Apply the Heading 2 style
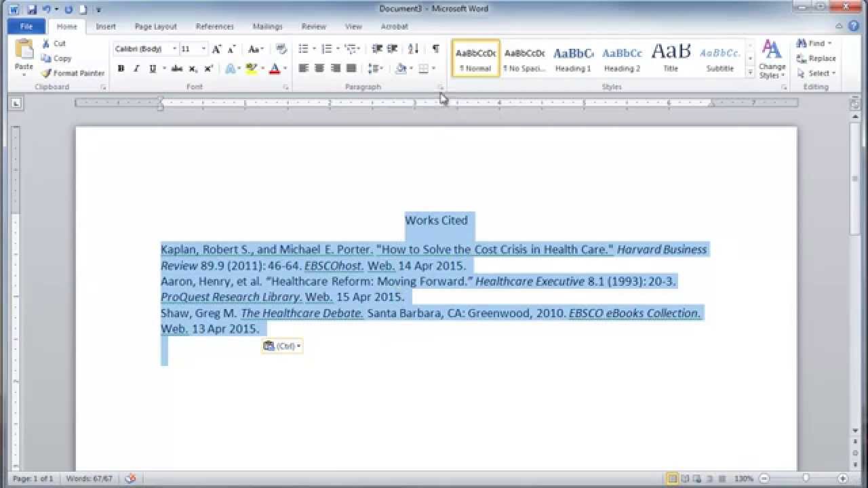 coord(622,58)
